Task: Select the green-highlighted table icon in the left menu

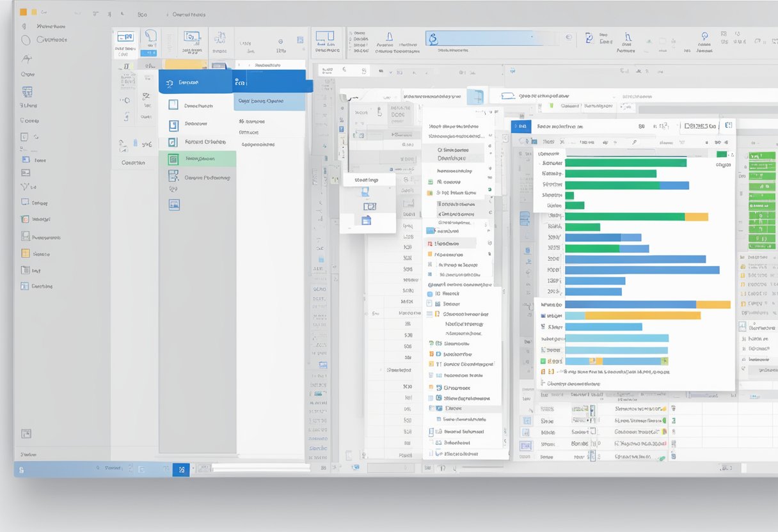Action: (173, 158)
